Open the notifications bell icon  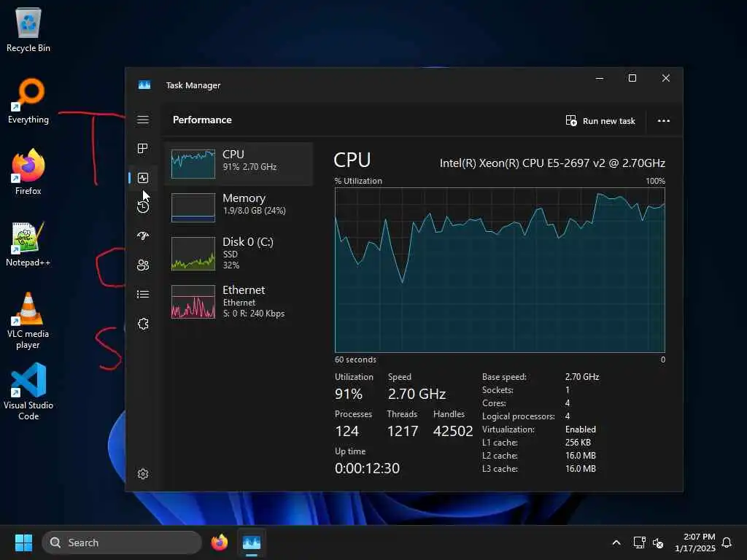point(727,542)
